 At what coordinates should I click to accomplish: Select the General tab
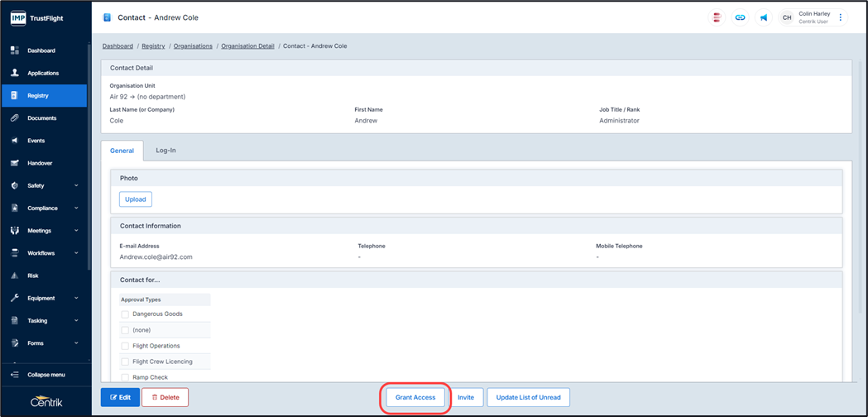tap(122, 151)
